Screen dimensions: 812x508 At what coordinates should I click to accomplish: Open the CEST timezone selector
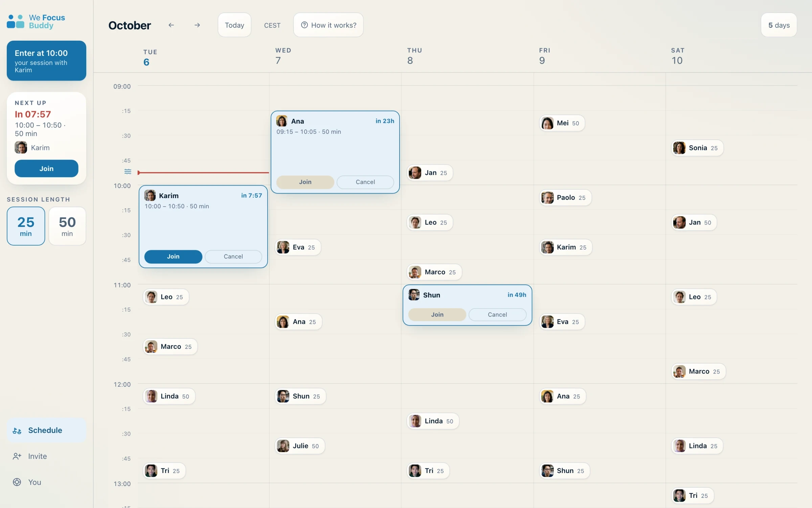click(272, 25)
